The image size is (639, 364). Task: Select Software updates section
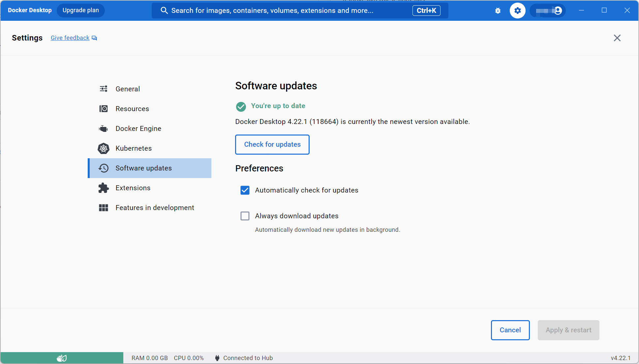(149, 168)
